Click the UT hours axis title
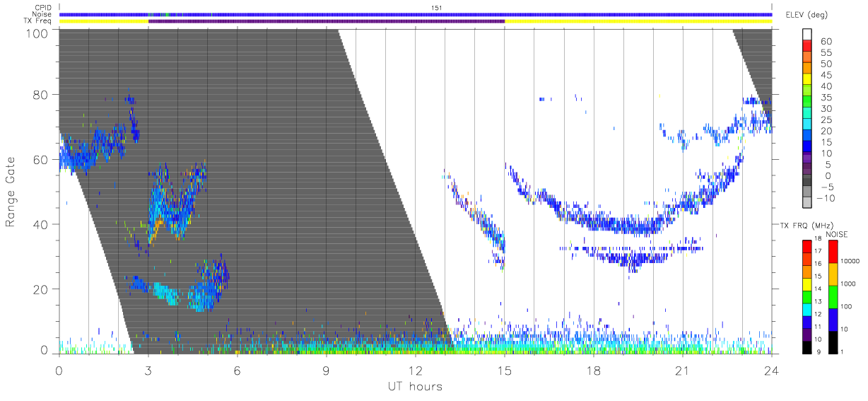 [415, 386]
